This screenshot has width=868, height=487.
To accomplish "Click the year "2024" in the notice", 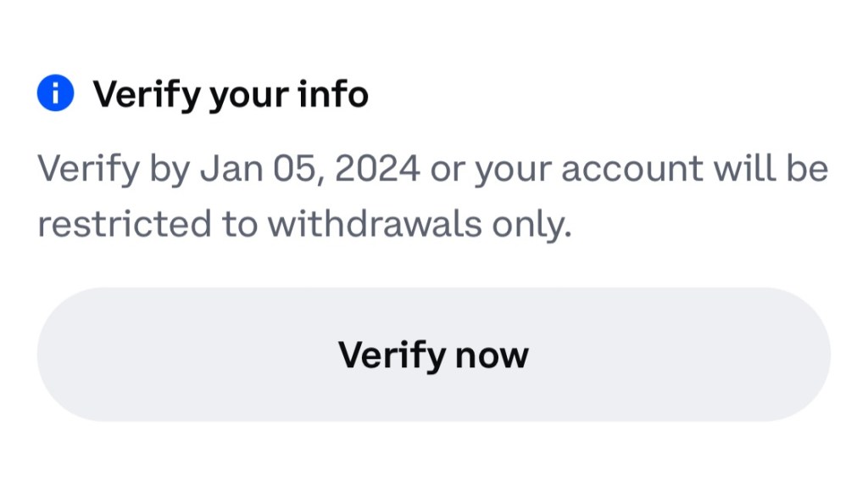I will click(x=377, y=170).
